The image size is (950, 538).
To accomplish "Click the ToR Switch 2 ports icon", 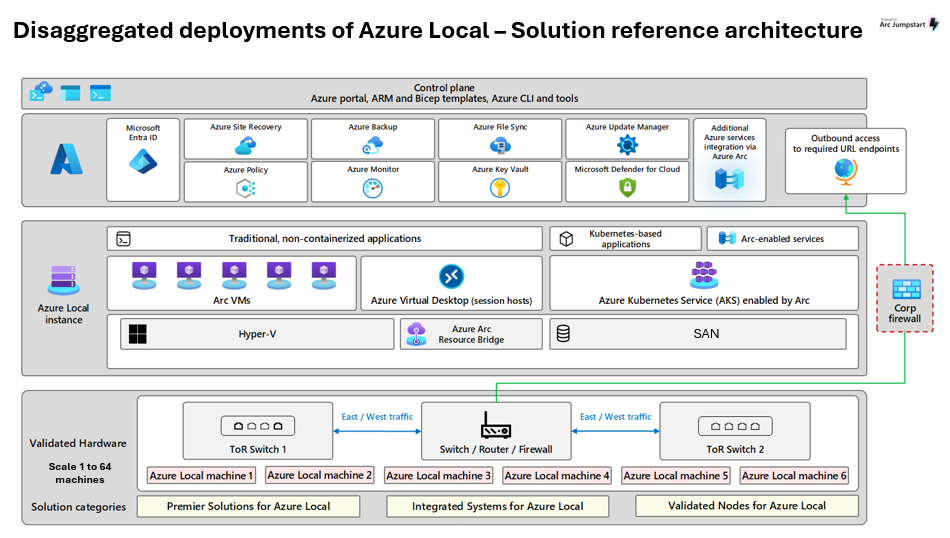I will tap(735, 426).
